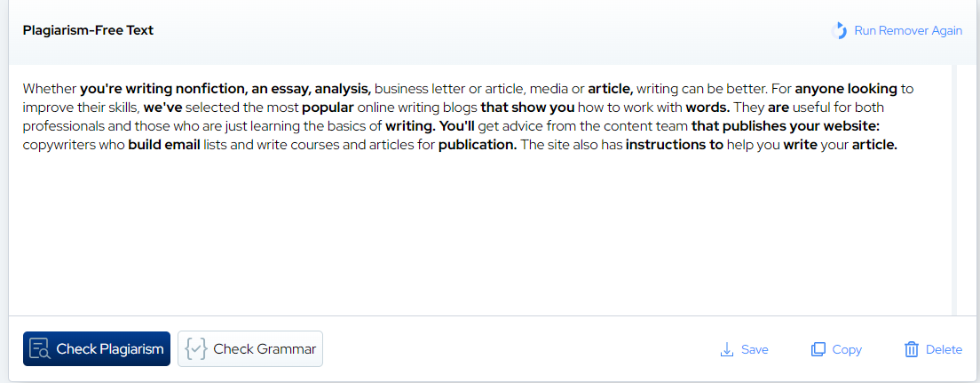Click the bold phrase "anyone looking"
The width and height of the screenshot is (980, 383).
(847, 89)
